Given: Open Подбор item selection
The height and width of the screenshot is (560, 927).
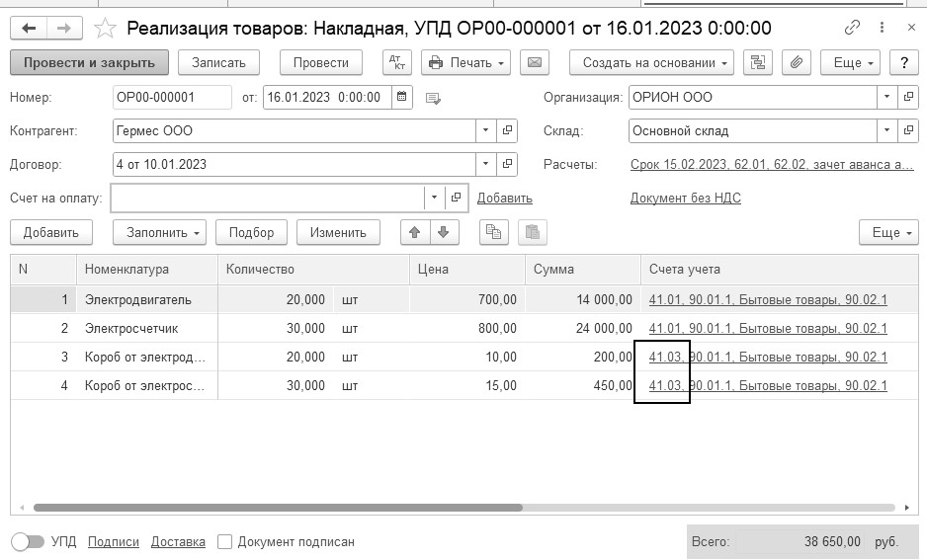Looking at the screenshot, I should point(251,232).
